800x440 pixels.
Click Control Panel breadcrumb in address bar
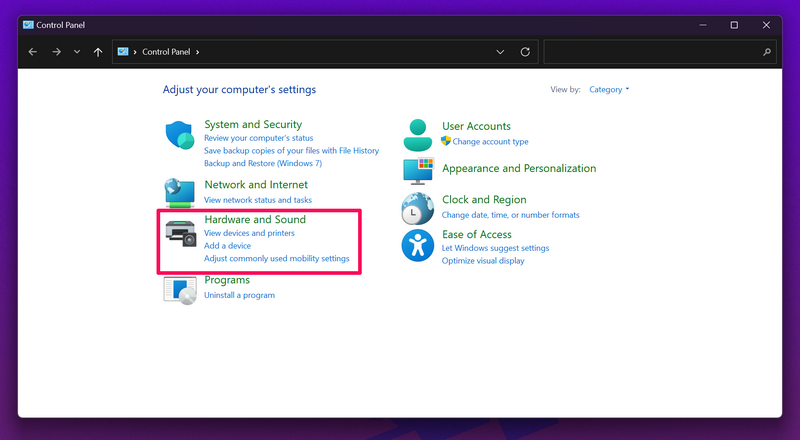click(167, 52)
